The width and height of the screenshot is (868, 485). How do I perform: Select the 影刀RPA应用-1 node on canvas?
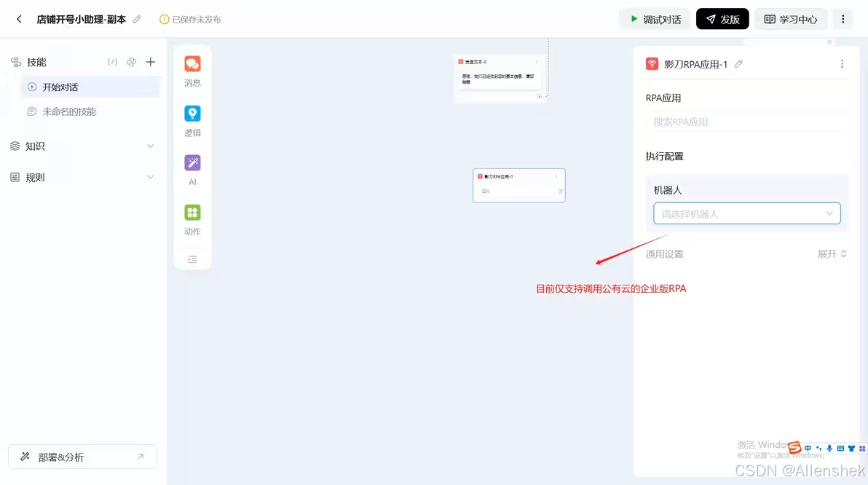pyautogui.click(x=518, y=186)
